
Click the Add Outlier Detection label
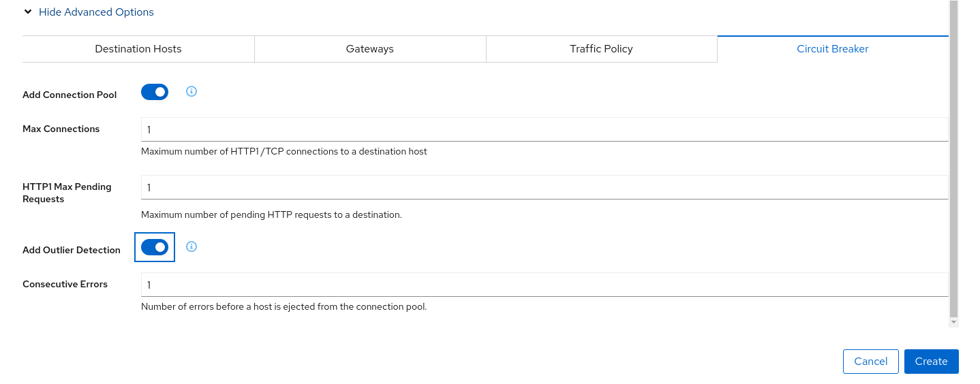72,251
